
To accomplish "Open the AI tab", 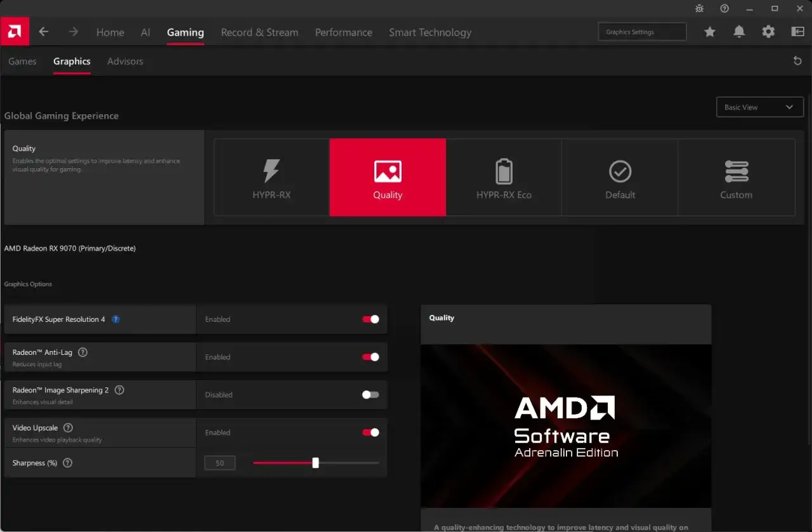I will [x=145, y=32].
